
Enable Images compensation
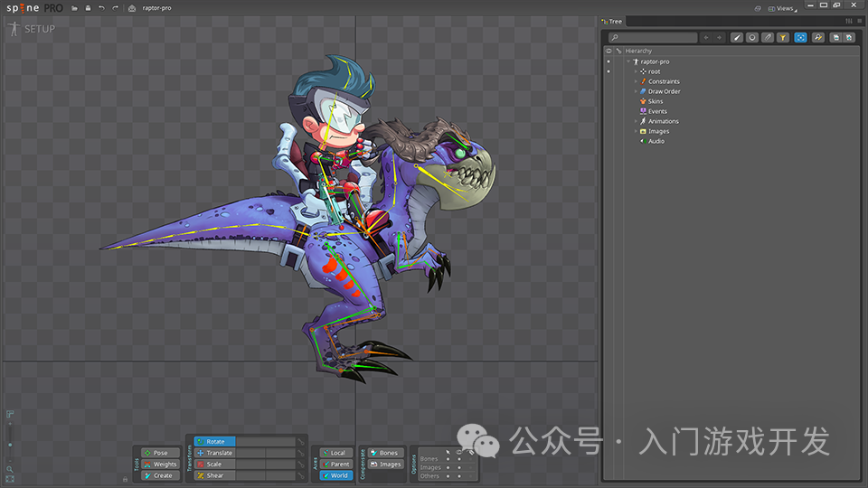tap(385, 465)
